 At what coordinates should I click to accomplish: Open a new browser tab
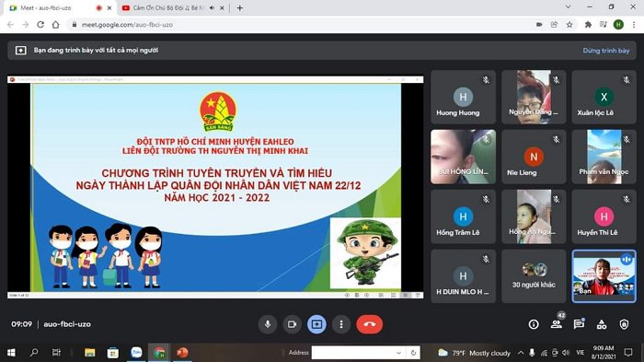pyautogui.click(x=240, y=7)
